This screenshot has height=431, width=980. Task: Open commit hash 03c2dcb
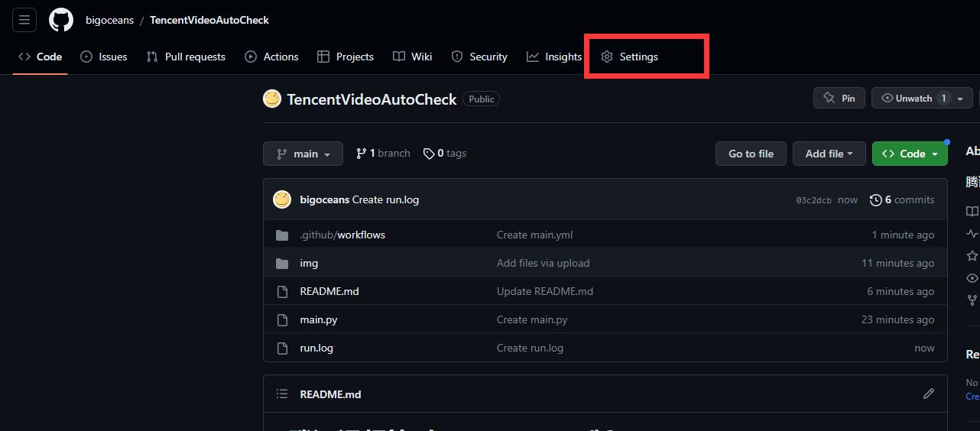point(813,200)
